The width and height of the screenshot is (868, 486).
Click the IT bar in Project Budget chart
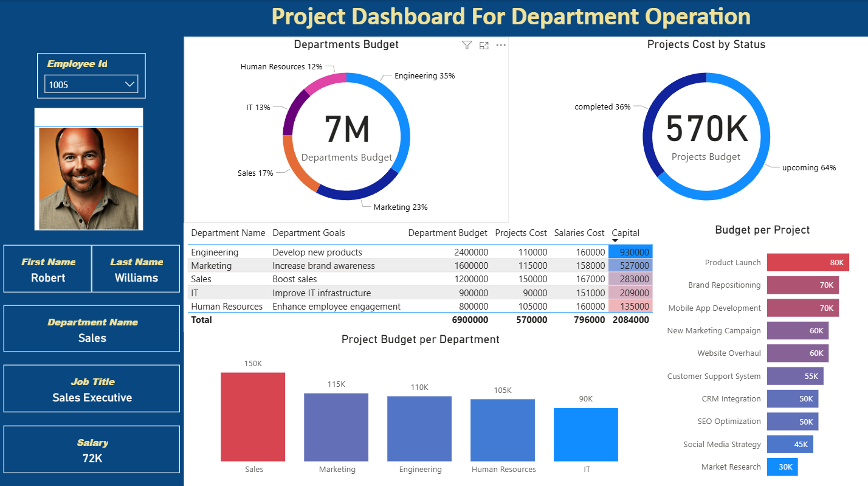pyautogui.click(x=585, y=434)
